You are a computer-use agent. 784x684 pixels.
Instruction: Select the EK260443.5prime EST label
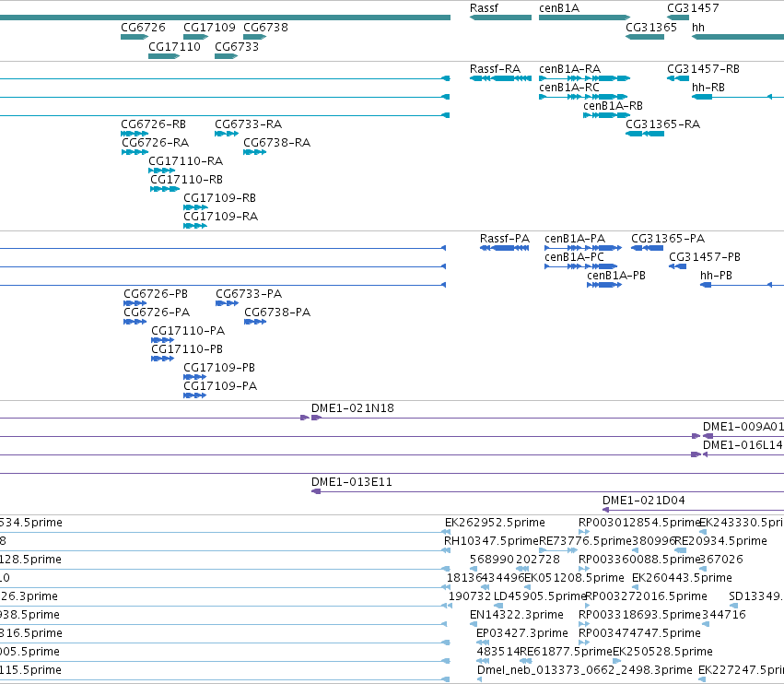pyautogui.click(x=682, y=578)
